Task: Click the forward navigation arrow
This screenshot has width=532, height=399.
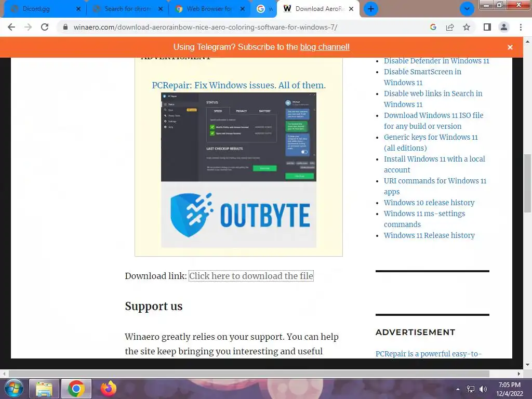Action: pyautogui.click(x=28, y=27)
